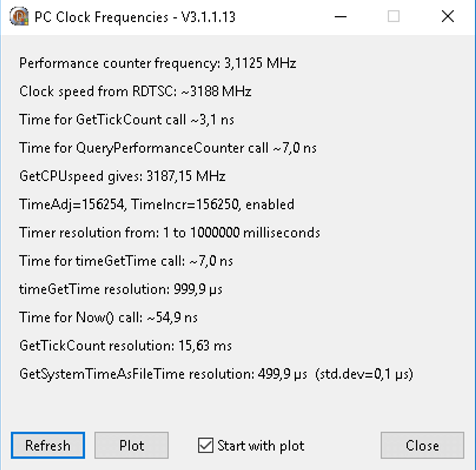
Task: Select the QueryPerformanceCounter call time line
Action: click(x=167, y=148)
